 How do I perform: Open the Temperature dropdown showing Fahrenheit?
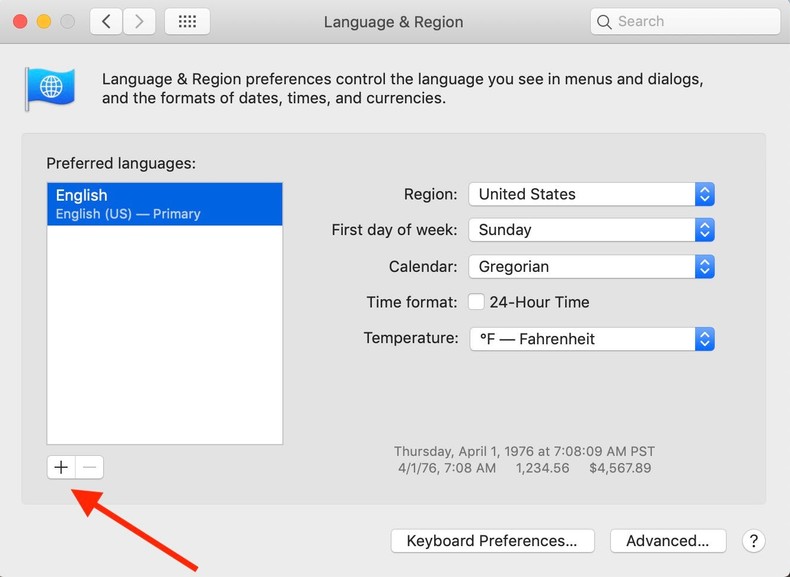pyautogui.click(x=592, y=339)
